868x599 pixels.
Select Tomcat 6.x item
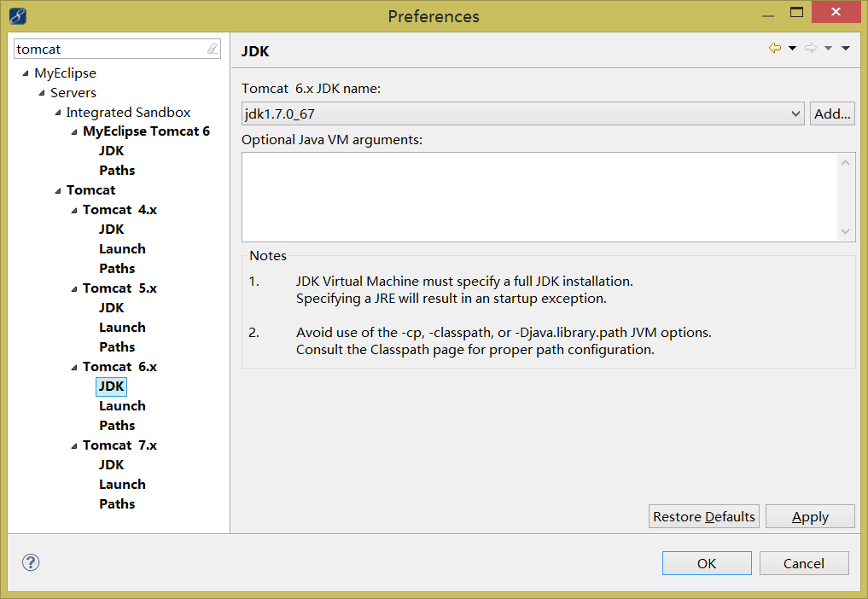click(119, 367)
